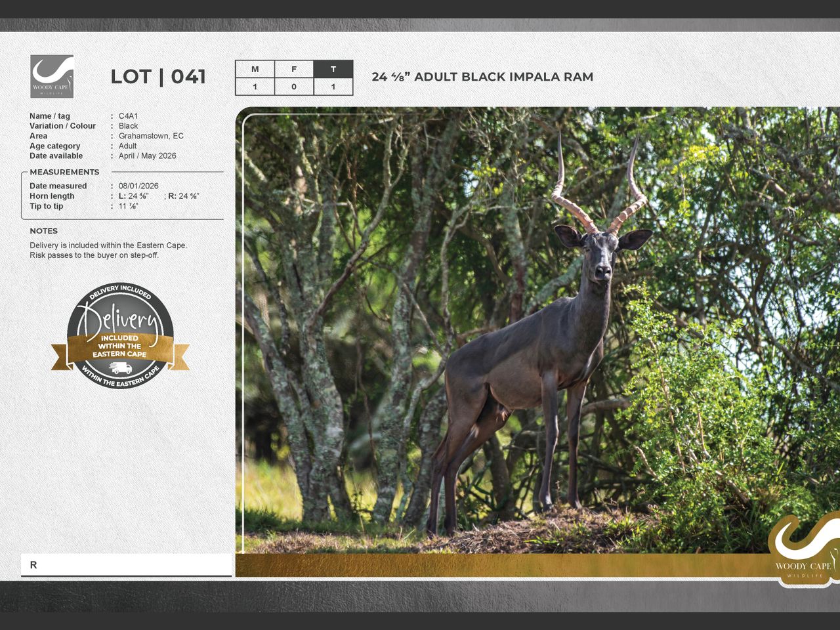This screenshot has width=840, height=630.
Task: Click the gold bar beneath the photo
Action: click(x=499, y=565)
